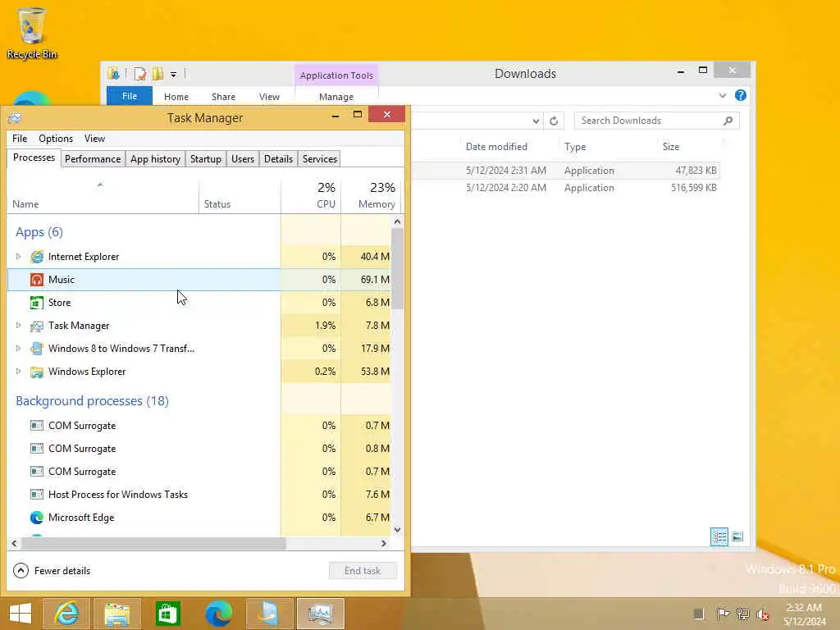Switch to the Startup tab
840x630 pixels.
click(x=206, y=159)
